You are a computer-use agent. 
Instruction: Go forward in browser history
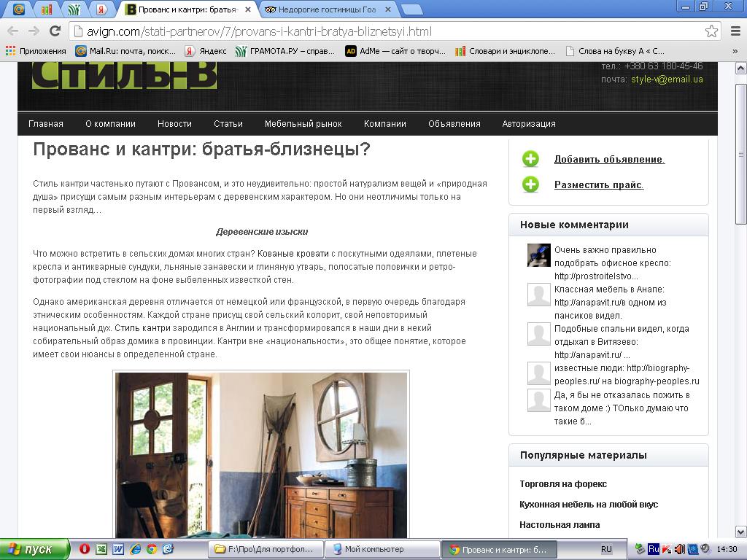pos(34,31)
